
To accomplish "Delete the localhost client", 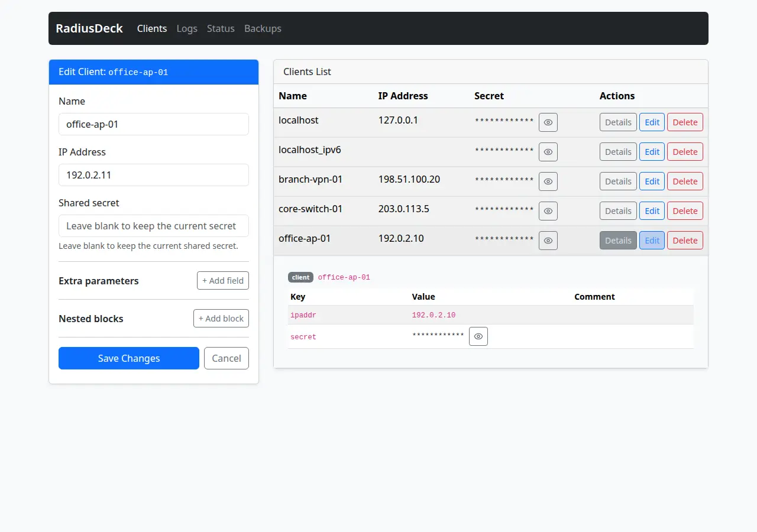I will pos(685,122).
